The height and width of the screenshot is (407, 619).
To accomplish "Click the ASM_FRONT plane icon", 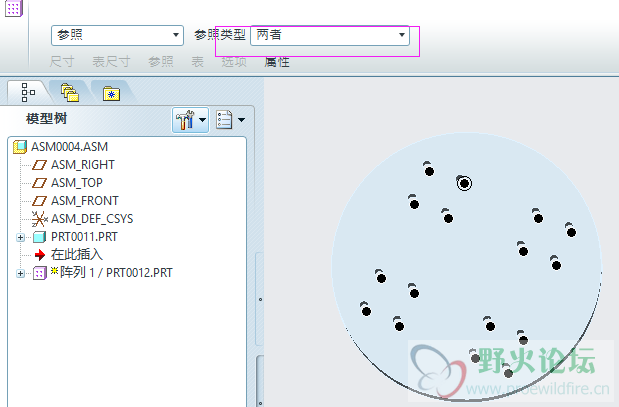I will [39, 201].
